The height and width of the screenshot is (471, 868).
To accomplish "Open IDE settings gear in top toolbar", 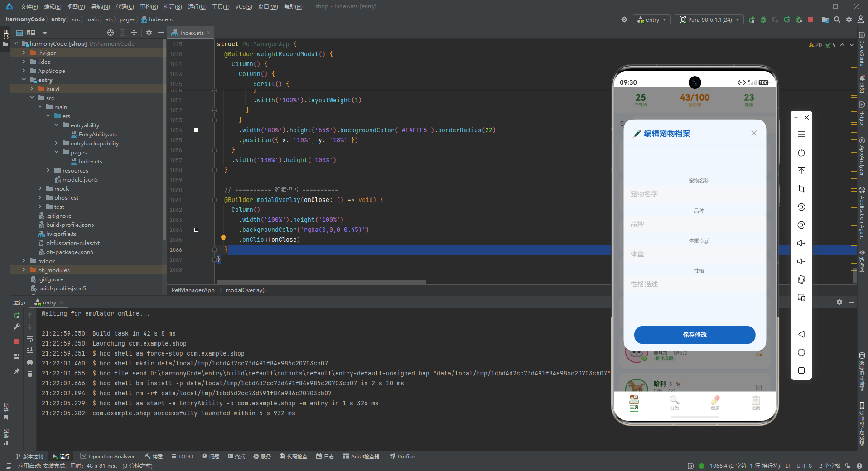I will tap(849, 19).
